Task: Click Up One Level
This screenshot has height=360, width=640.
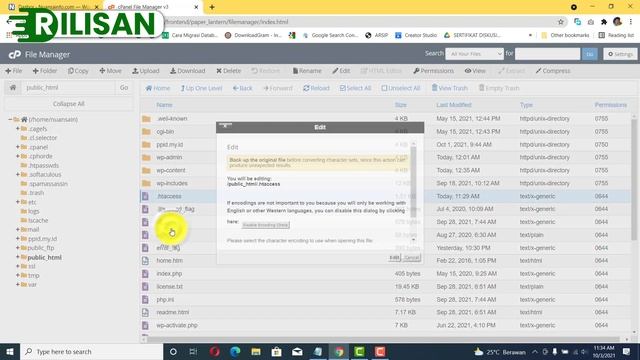Action: tap(201, 88)
